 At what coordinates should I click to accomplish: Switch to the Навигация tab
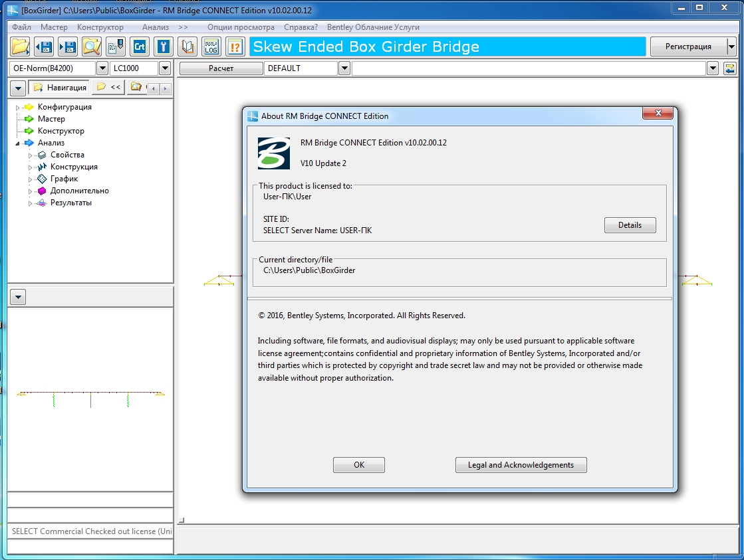pos(60,87)
